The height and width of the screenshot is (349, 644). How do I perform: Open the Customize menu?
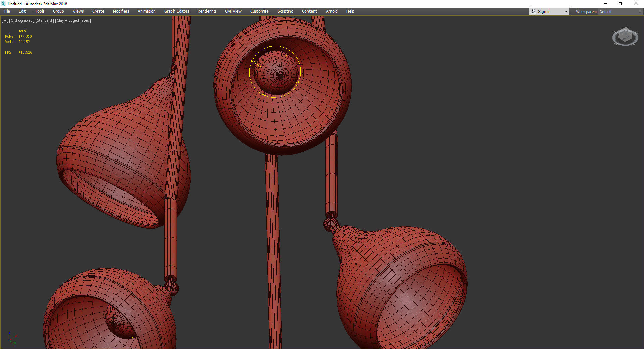point(259,11)
